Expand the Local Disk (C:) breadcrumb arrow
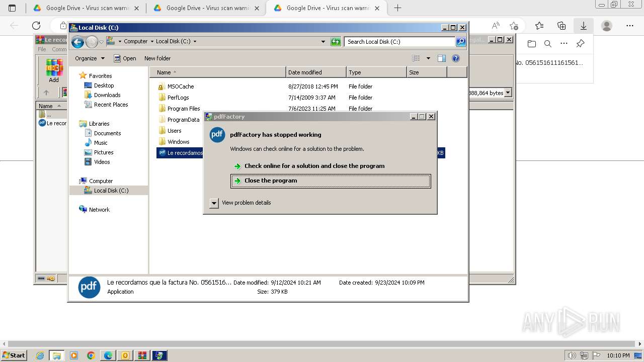 (x=195, y=42)
